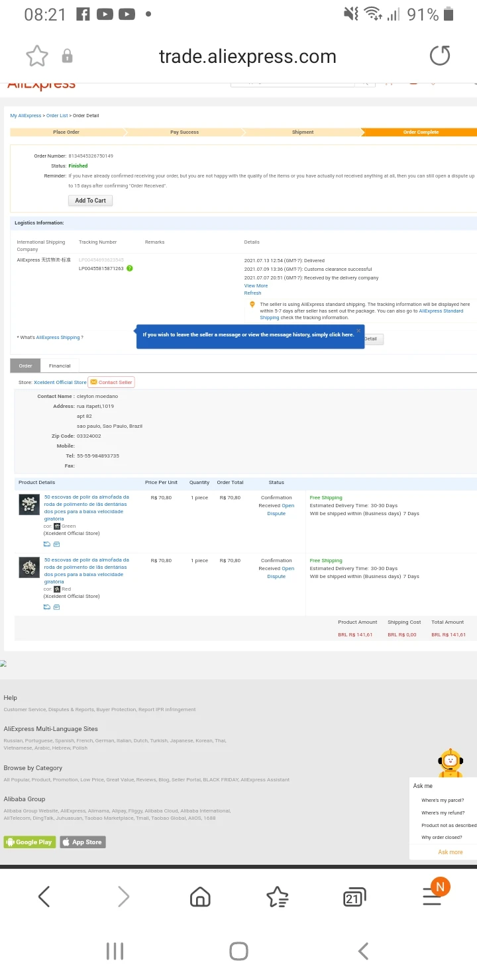Click the Detail button behind the tooltip

pyautogui.click(x=373, y=339)
